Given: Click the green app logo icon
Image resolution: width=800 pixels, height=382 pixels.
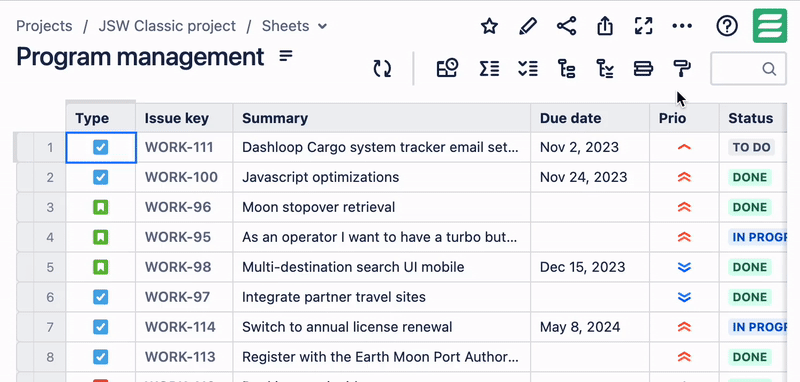Looking at the screenshot, I should pos(770,26).
